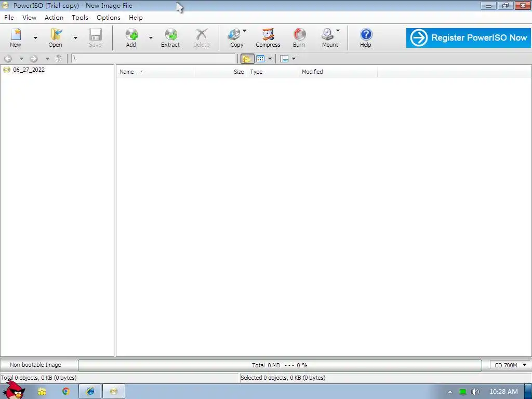The image size is (532, 399).
Task: Click Register PowerISO Now banner
Action: tap(469, 37)
